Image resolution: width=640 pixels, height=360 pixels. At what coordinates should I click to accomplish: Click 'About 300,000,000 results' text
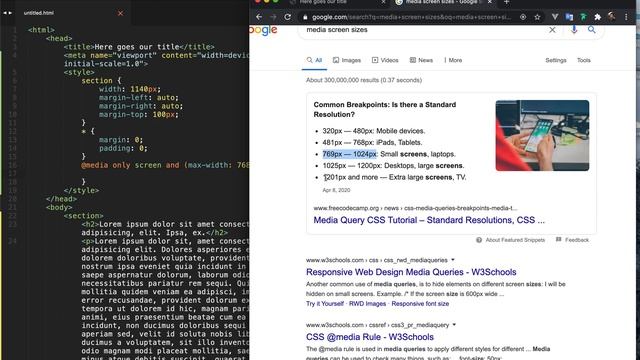coord(364,80)
